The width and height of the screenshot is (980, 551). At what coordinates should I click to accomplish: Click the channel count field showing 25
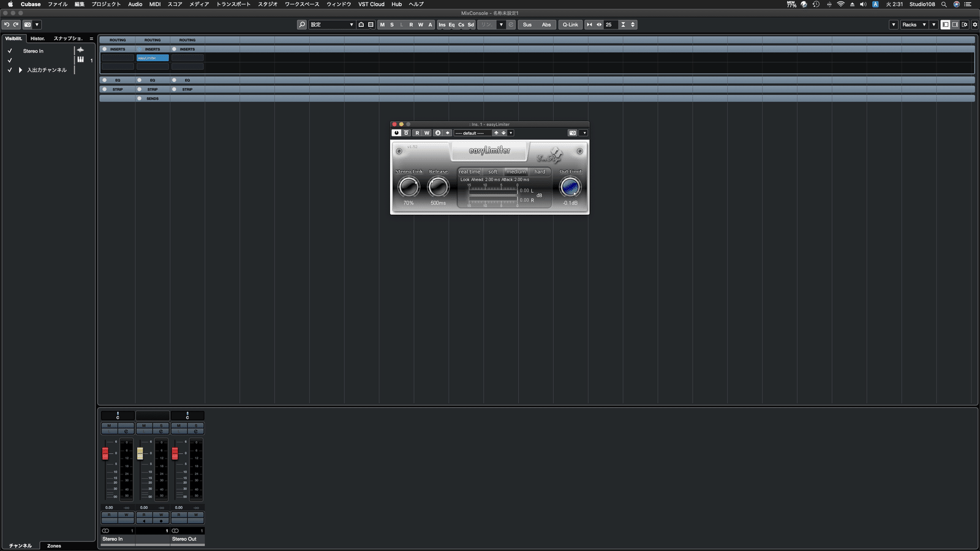pyautogui.click(x=611, y=24)
